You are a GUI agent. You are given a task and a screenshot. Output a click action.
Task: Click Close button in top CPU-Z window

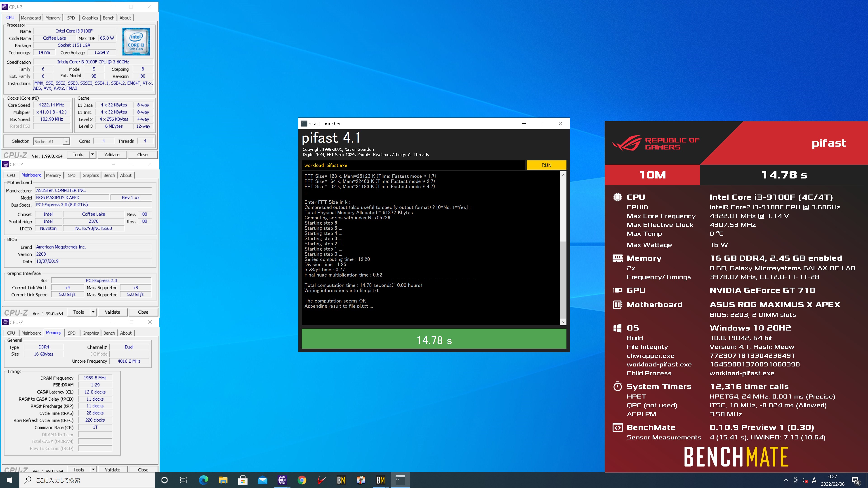pyautogui.click(x=142, y=155)
